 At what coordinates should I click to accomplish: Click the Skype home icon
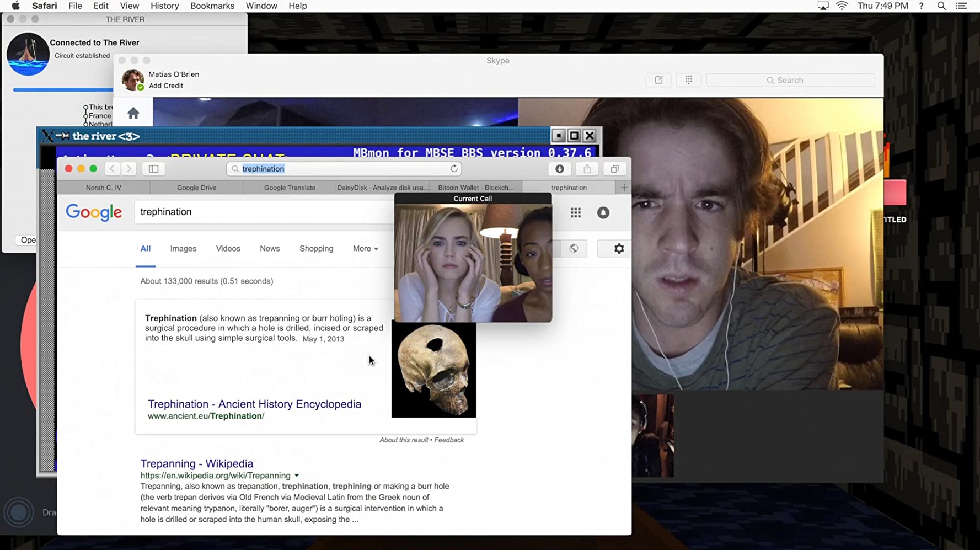tap(133, 114)
